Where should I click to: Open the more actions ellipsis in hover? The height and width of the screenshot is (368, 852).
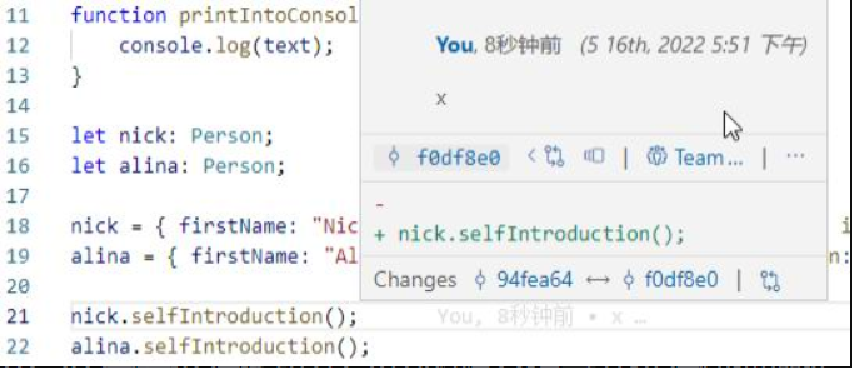pos(795,156)
